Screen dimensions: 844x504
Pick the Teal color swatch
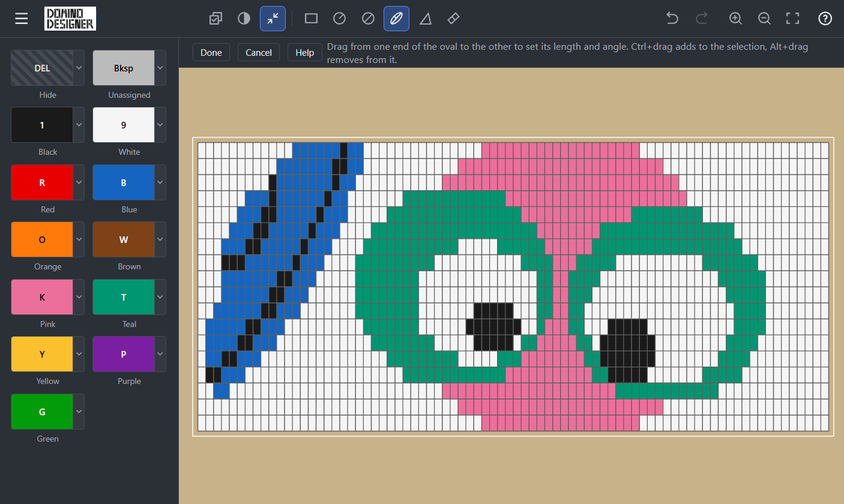tap(124, 297)
